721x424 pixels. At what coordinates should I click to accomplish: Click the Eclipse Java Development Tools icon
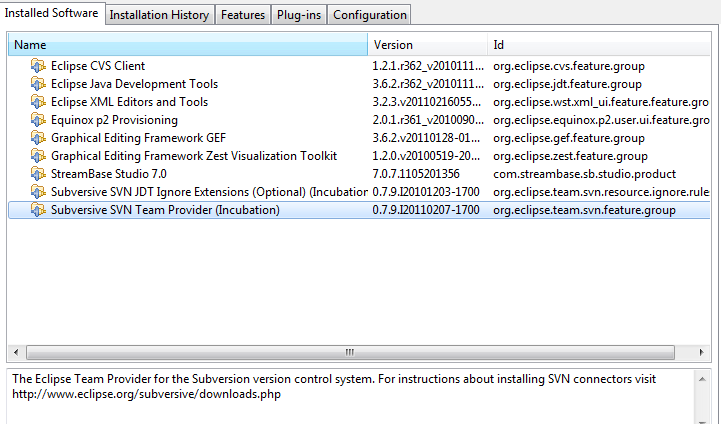(38, 84)
